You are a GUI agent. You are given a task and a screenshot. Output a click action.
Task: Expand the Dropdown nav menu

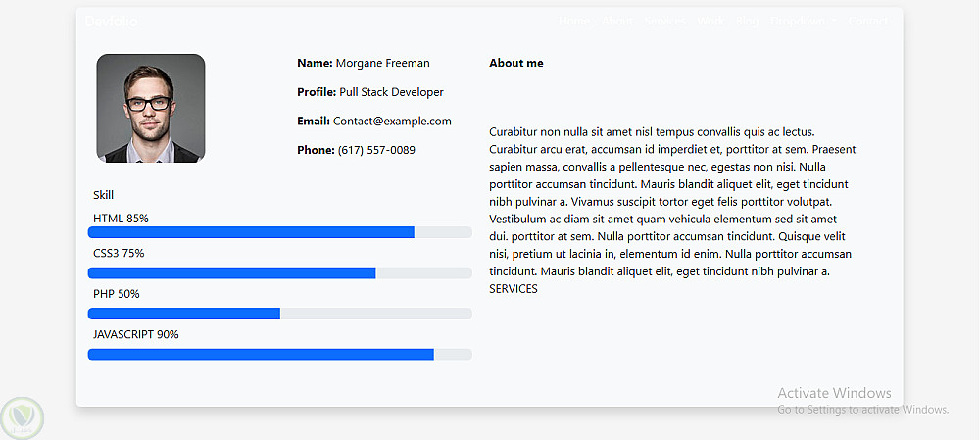tap(803, 22)
